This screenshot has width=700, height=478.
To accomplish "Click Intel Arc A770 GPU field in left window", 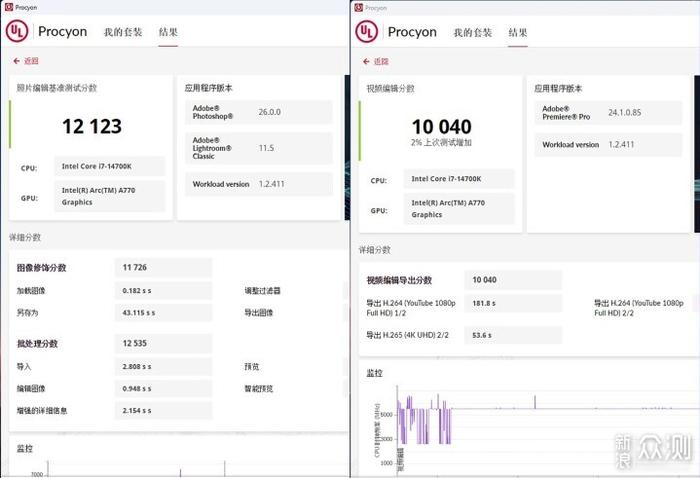I will point(110,196).
